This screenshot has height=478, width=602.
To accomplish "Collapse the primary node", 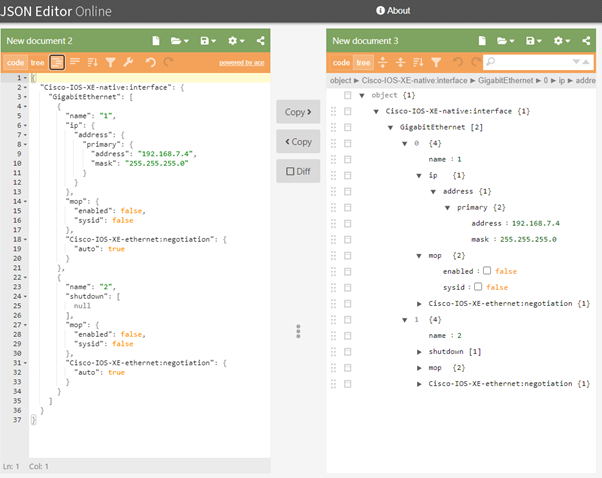I will click(x=448, y=208).
